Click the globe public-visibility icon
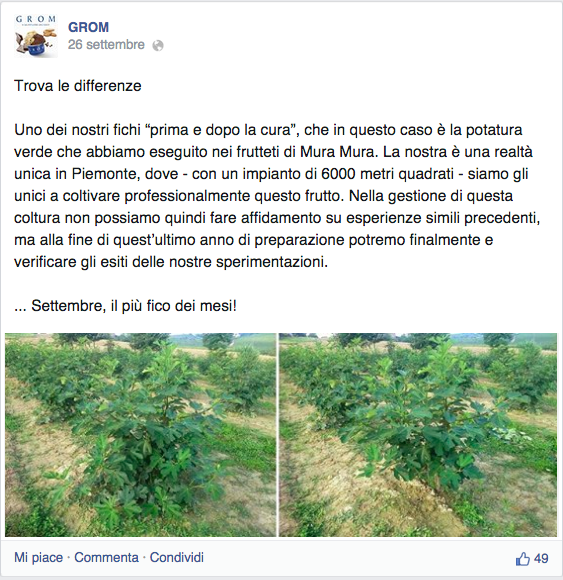563x580 pixels. tap(158, 45)
